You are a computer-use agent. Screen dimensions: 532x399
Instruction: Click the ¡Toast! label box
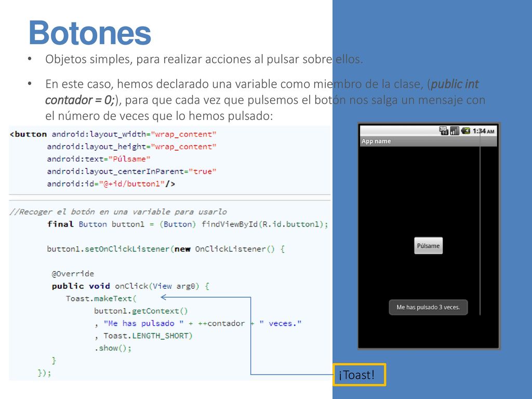click(x=360, y=375)
